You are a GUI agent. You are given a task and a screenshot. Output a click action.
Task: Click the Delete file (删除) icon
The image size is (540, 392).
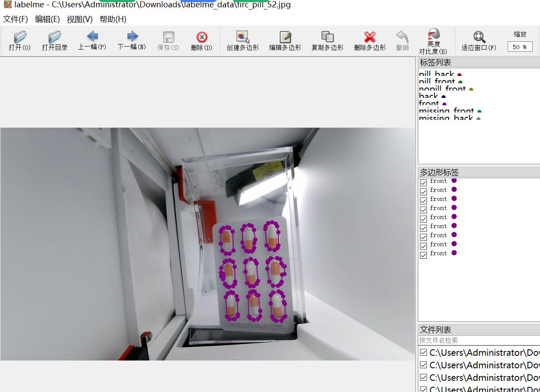(x=202, y=41)
